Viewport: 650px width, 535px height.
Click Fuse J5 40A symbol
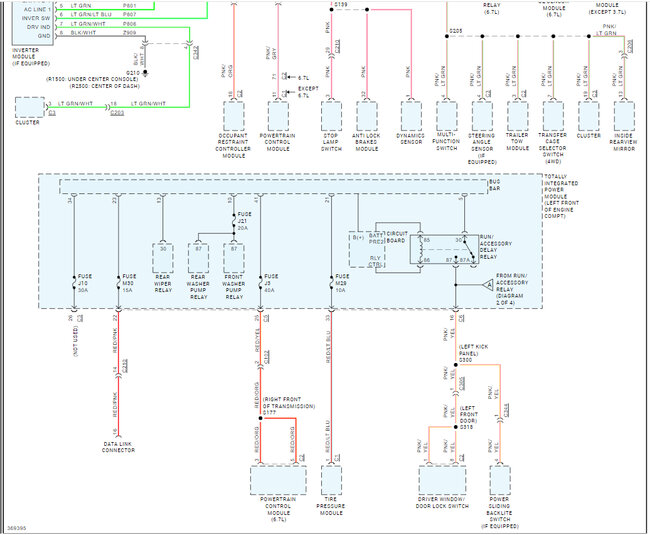pos(260,283)
